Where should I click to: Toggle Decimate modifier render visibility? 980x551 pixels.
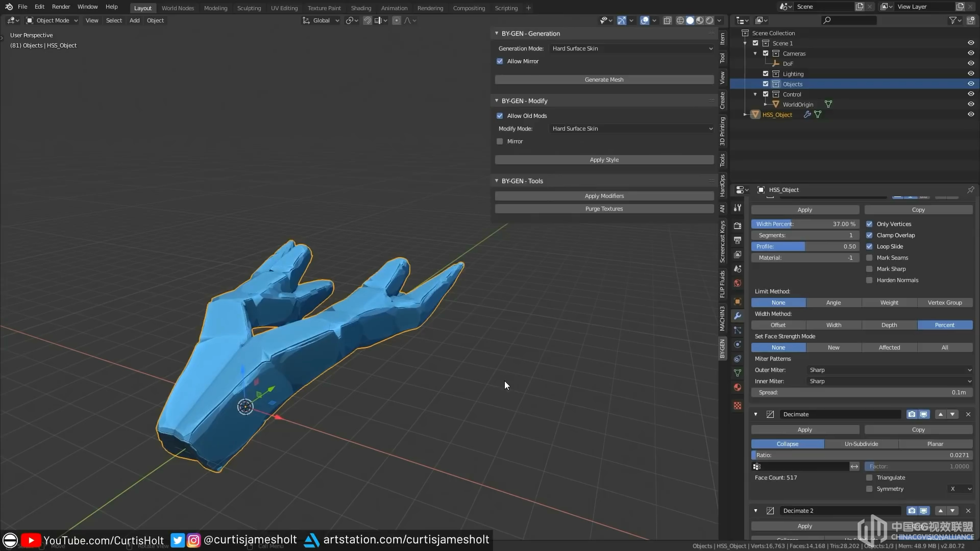pyautogui.click(x=912, y=414)
